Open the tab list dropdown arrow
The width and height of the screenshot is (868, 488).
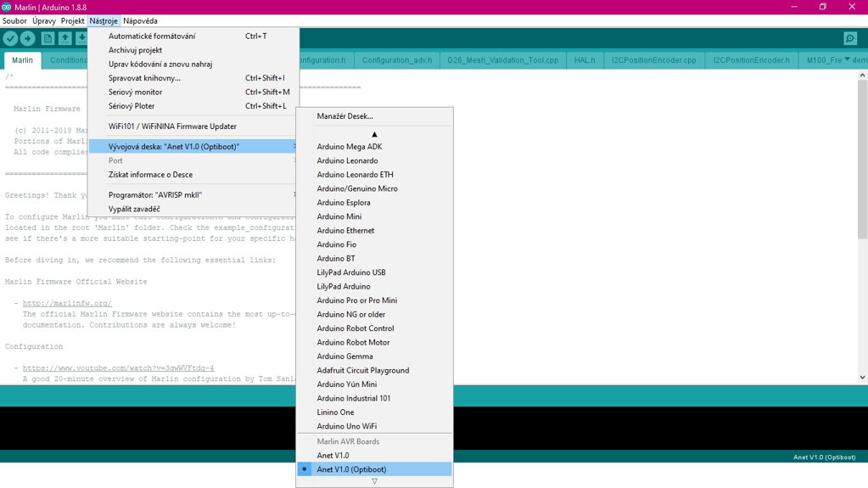tap(847, 59)
